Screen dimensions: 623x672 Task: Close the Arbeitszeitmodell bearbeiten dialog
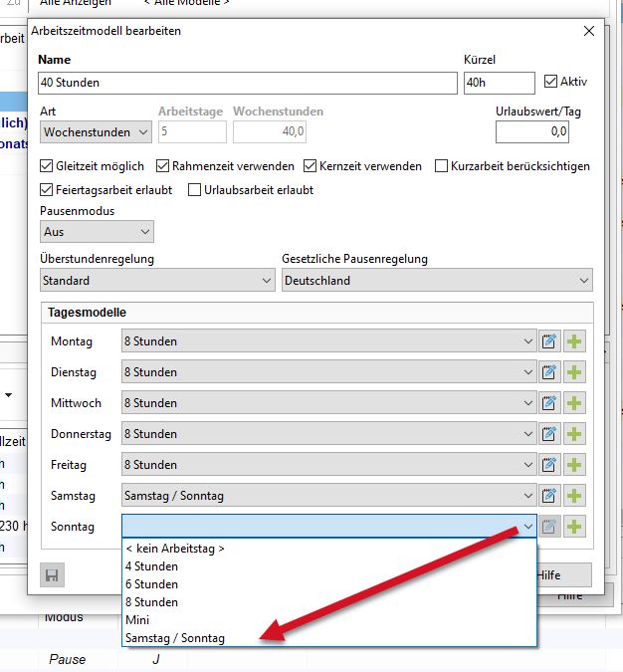tap(588, 31)
